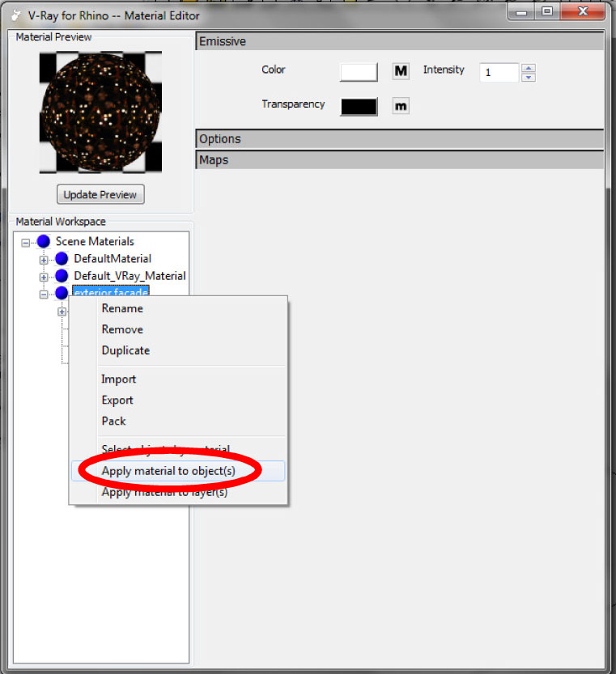Collapse the exterior facade tree node
The image size is (616, 674).
click(x=44, y=295)
